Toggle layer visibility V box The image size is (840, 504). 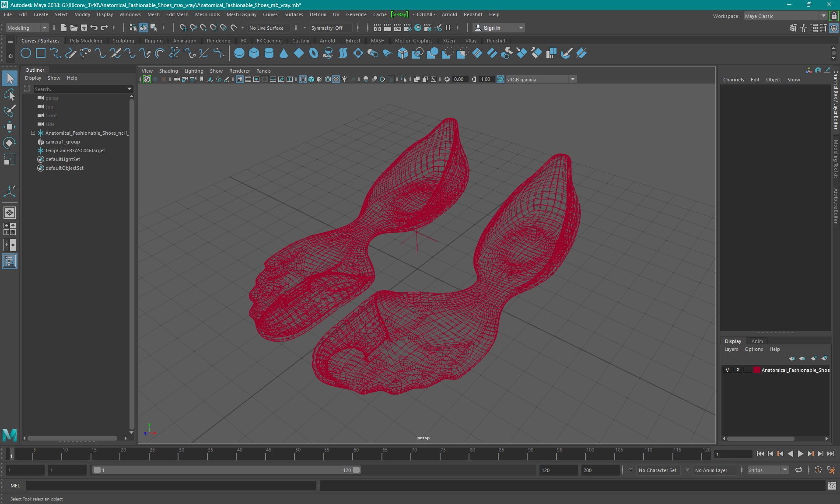tap(728, 370)
